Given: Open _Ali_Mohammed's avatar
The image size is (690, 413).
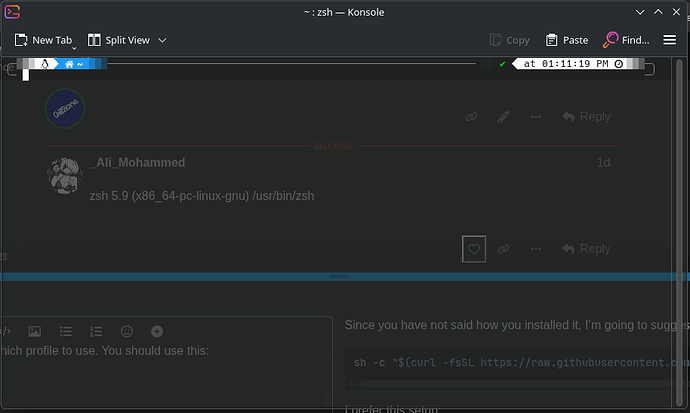Looking at the screenshot, I should pos(65,175).
